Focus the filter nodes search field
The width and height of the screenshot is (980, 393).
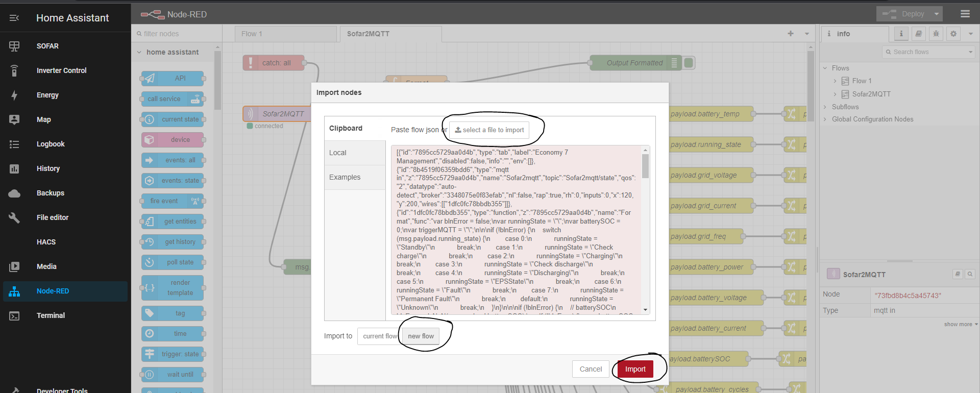(x=177, y=34)
